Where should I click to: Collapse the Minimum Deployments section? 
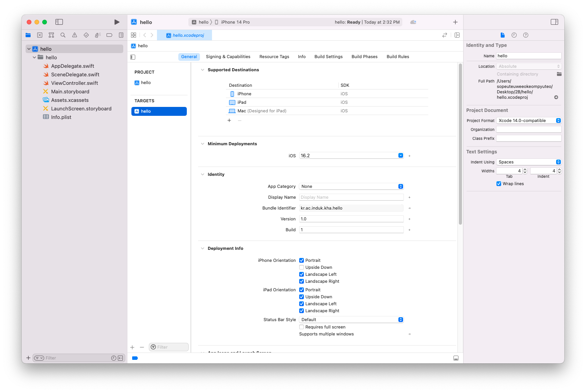[202, 144]
